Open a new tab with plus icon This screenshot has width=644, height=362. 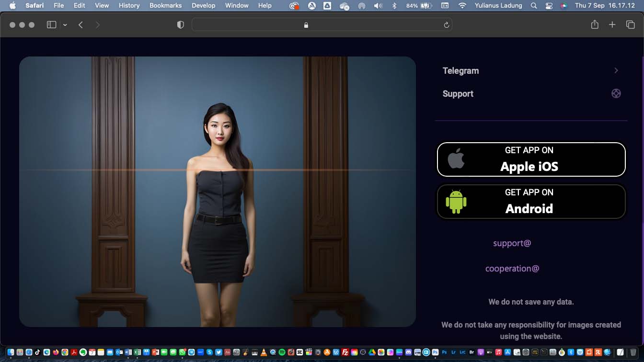coord(612,25)
